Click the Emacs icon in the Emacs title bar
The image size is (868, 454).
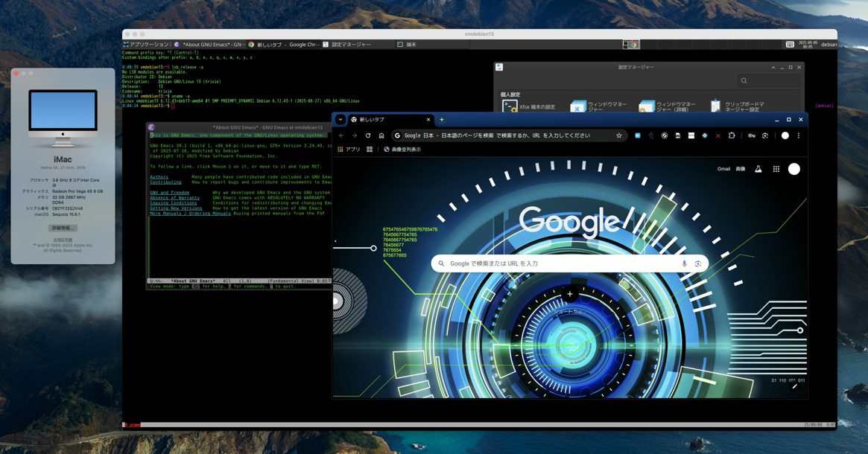point(151,127)
